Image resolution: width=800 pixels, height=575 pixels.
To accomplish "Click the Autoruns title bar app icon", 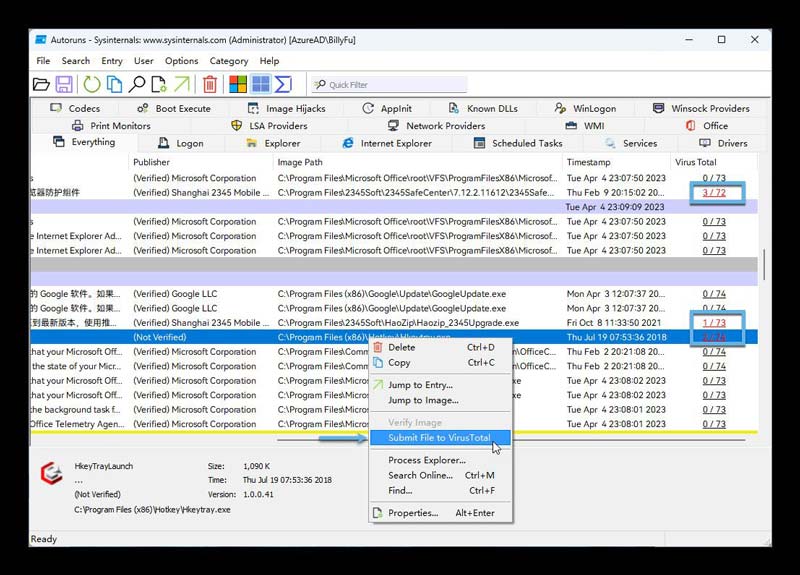I will 41,39.
